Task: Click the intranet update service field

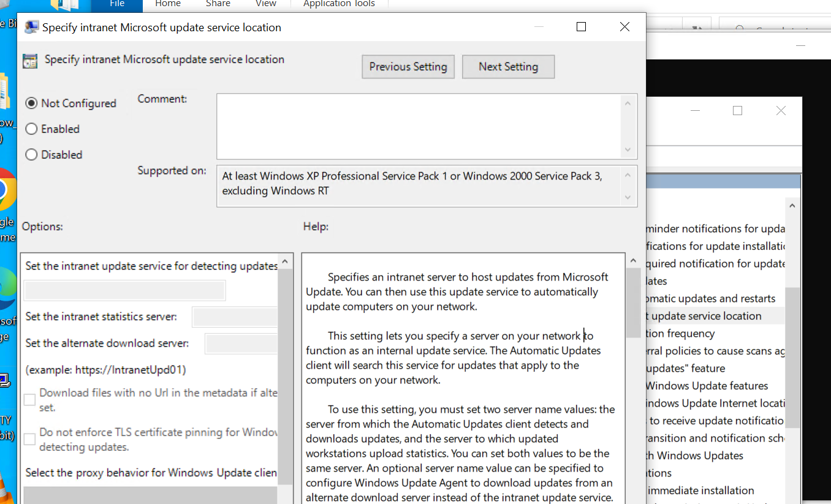Action: click(x=125, y=290)
